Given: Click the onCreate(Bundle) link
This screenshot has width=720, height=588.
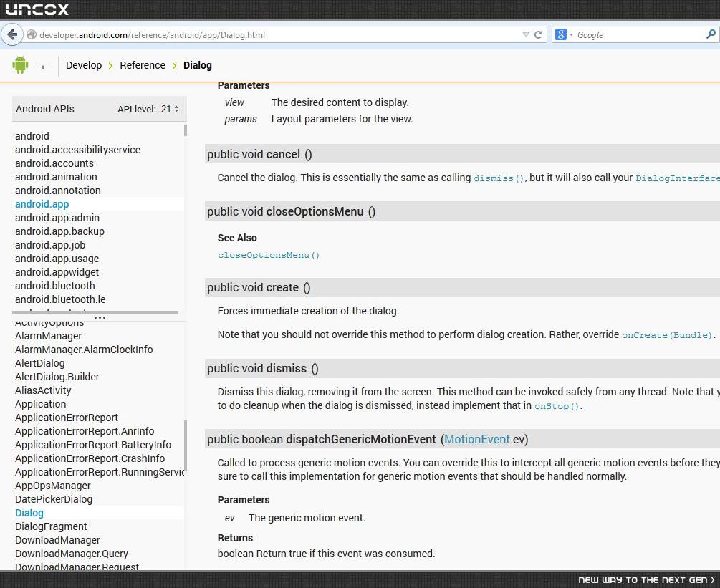Looking at the screenshot, I should click(x=667, y=335).
